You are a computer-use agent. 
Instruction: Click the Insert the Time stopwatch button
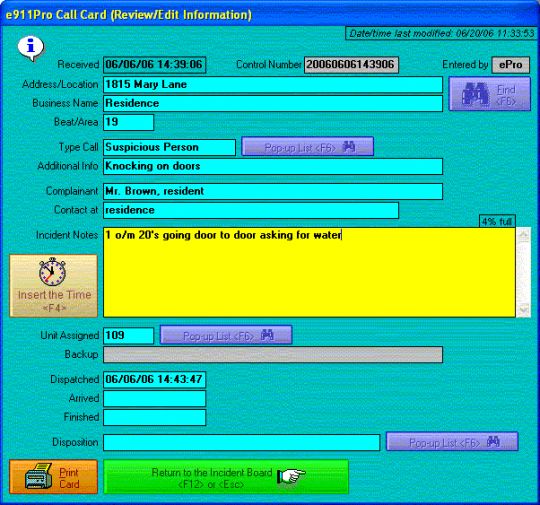click(x=54, y=286)
